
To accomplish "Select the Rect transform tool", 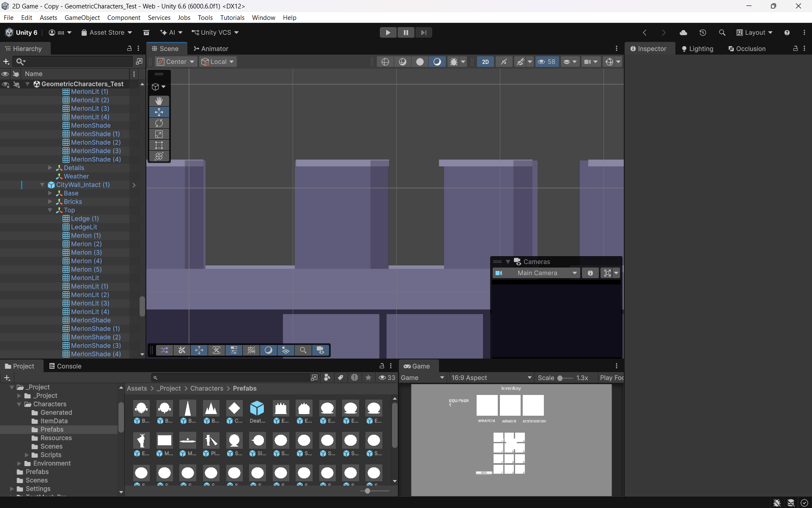I will 159,145.
